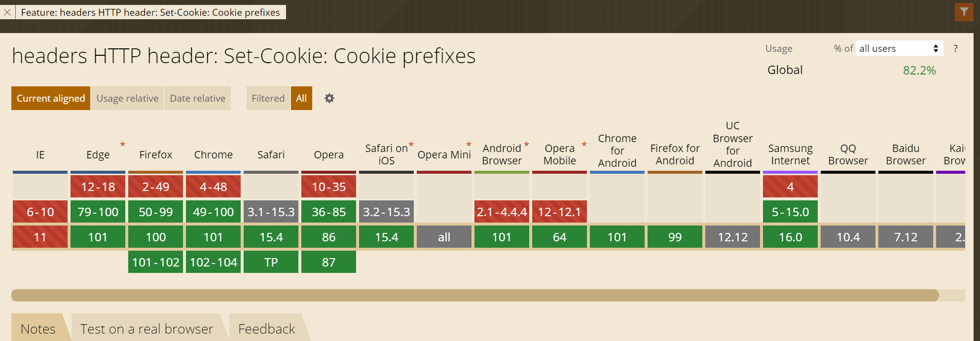Switch to the "Filtered" browser list
The image size is (980, 341).
pyautogui.click(x=268, y=98)
